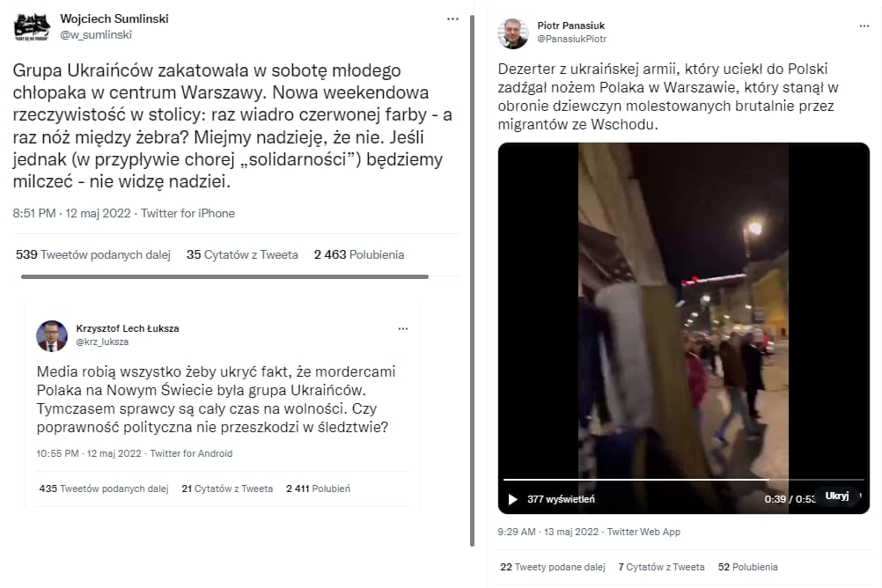View 539 Tweetów podanych dalej list
Screen dimensions: 882x588
click(92, 255)
